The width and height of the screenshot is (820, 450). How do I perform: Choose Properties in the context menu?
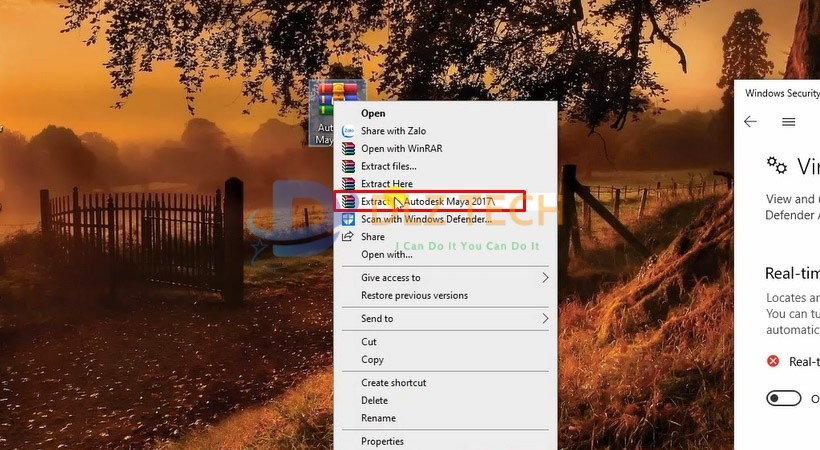(x=382, y=441)
